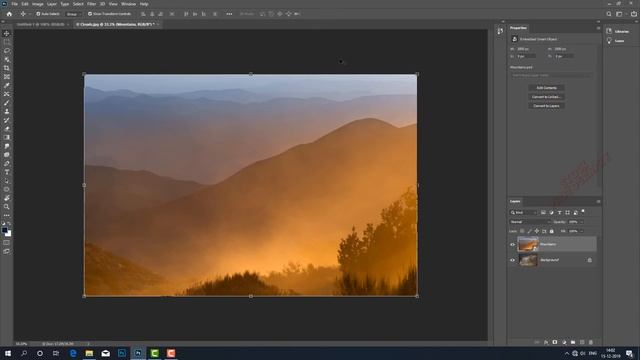The width and height of the screenshot is (640, 360).
Task: Open the Image menu
Action: [x=38, y=4]
